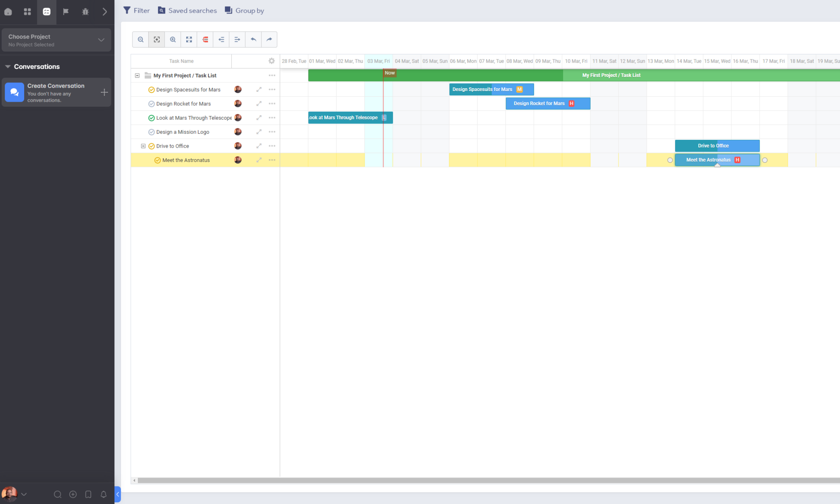The width and height of the screenshot is (840, 504).
Task: Click Saved searches
Action: (x=187, y=11)
